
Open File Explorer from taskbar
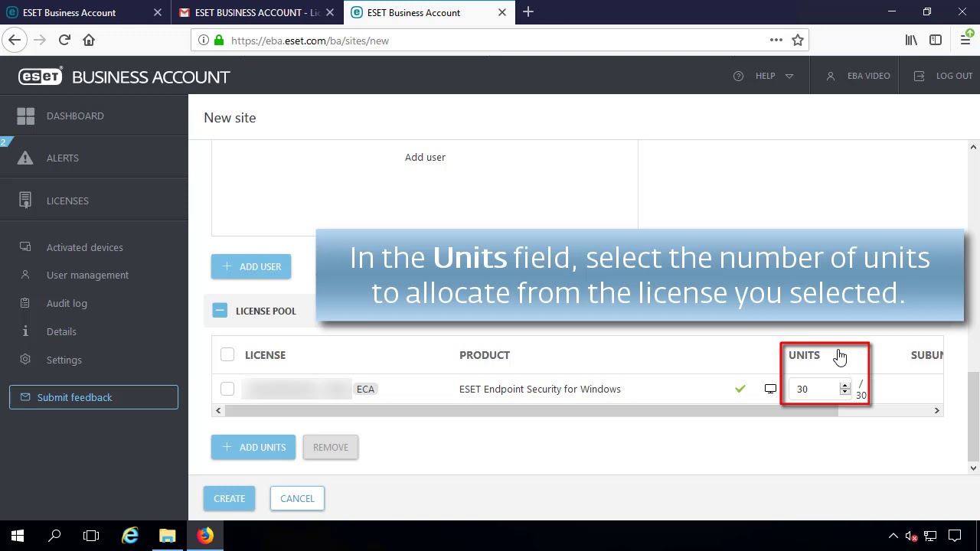pos(167,536)
